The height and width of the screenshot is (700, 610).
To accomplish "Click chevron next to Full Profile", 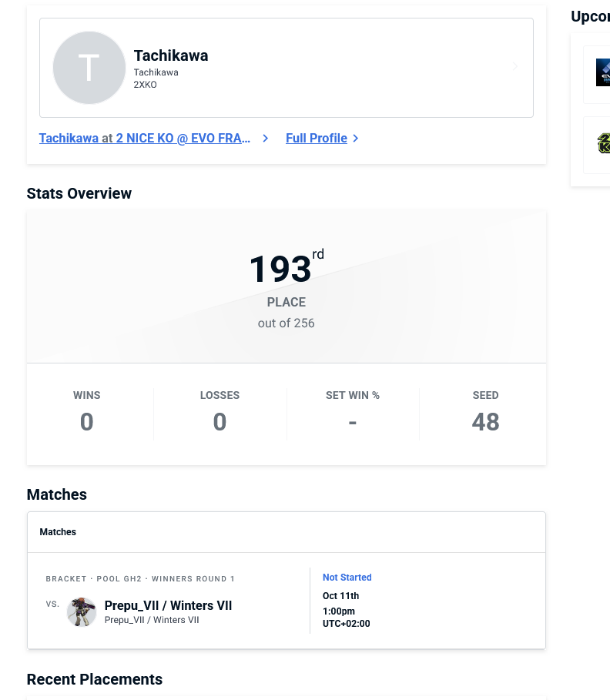I will click(x=356, y=139).
